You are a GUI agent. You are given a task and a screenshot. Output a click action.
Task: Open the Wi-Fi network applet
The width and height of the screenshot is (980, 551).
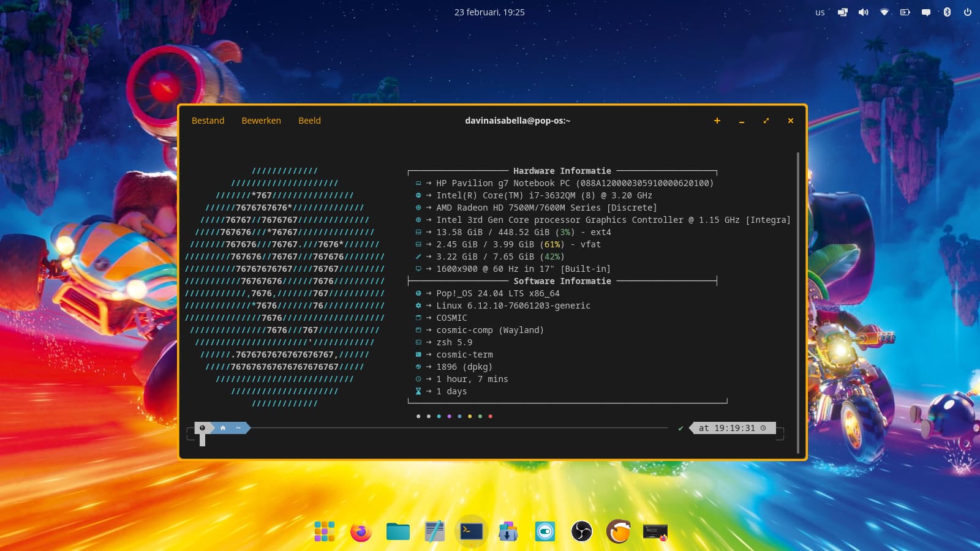tap(884, 12)
